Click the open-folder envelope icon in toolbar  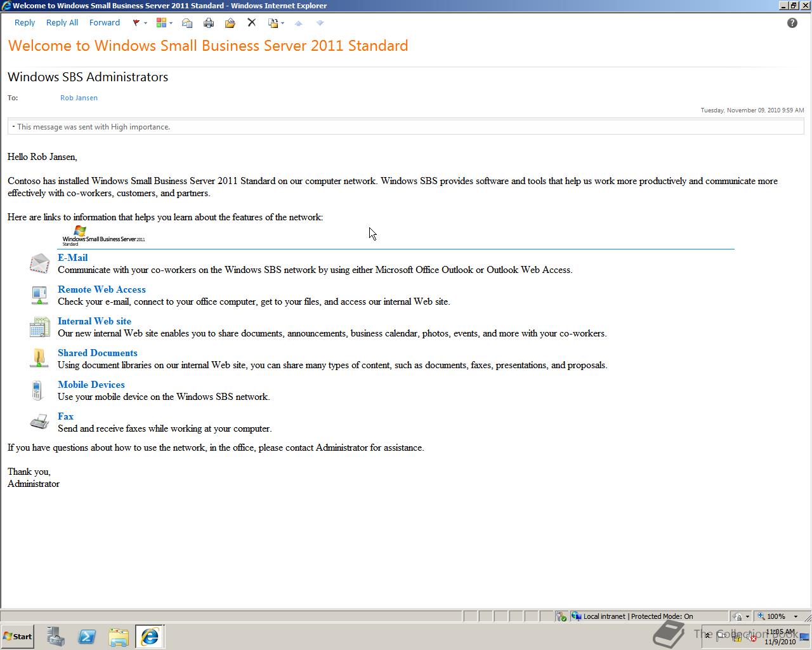(x=230, y=23)
